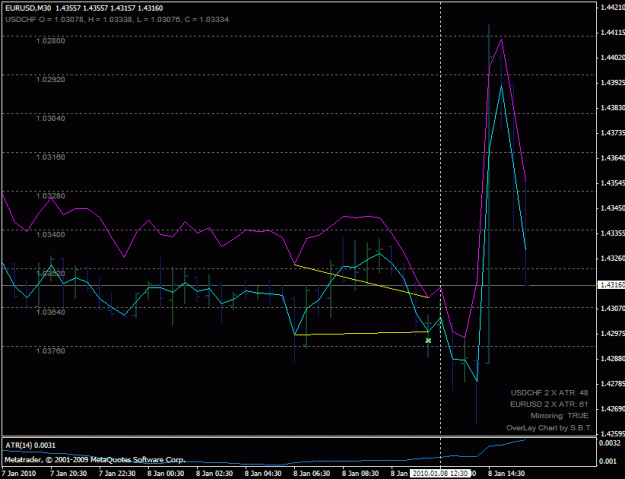Click overlay price label 1.03640
Viewport: 625px width, 479px height.
pyautogui.click(x=51, y=312)
